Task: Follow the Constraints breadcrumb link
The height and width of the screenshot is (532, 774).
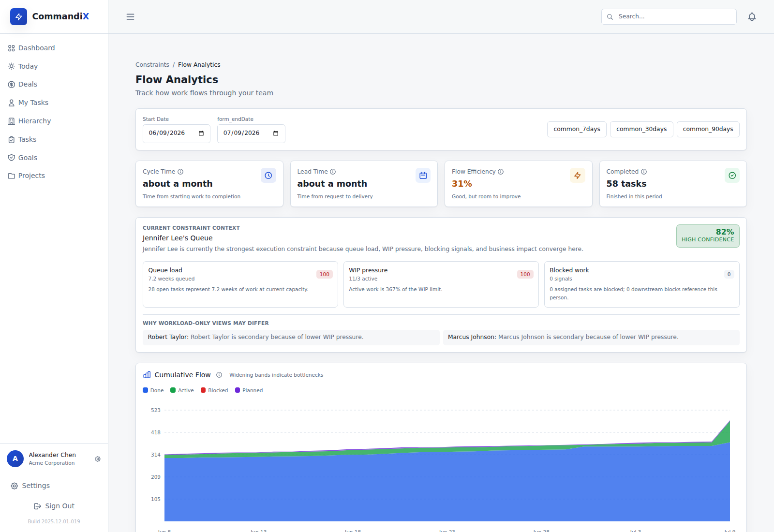Action: tap(152, 65)
